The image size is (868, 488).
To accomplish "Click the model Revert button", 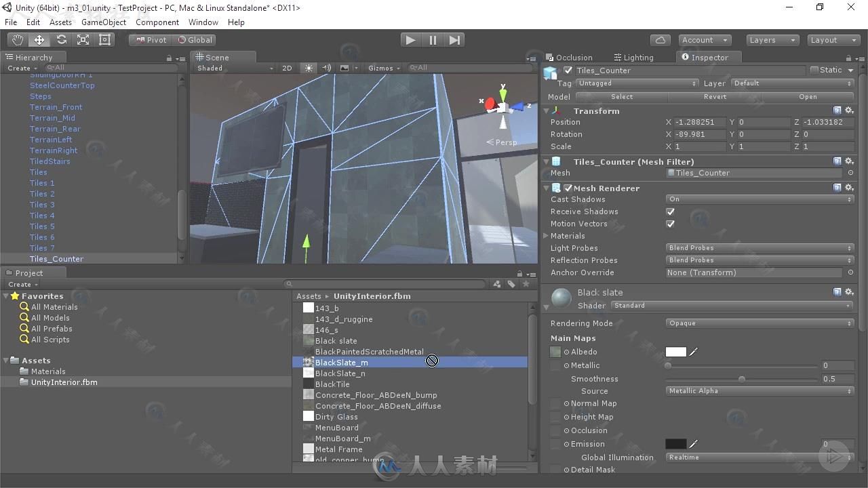I will coord(715,97).
